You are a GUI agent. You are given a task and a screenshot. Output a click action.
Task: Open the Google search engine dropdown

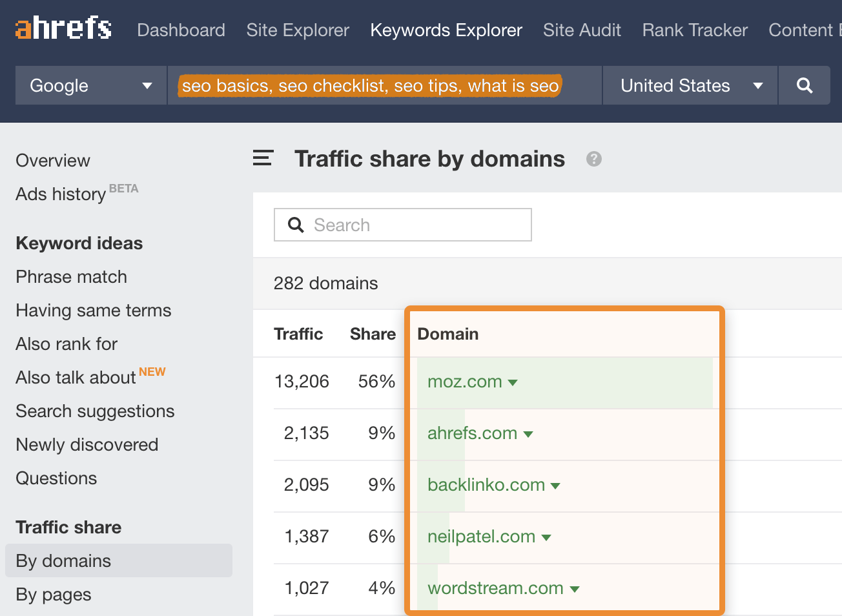click(90, 85)
